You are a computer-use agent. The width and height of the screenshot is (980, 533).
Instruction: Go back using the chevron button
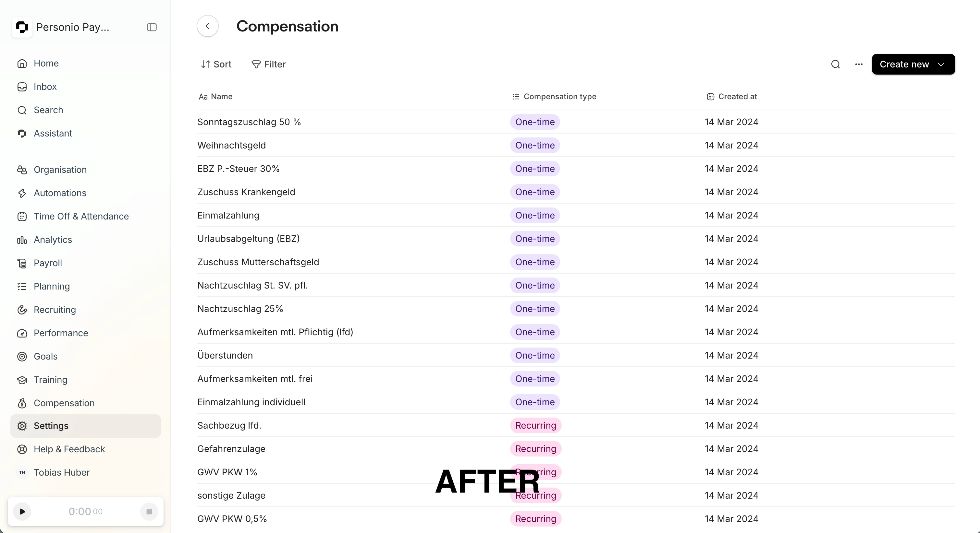pyautogui.click(x=208, y=26)
